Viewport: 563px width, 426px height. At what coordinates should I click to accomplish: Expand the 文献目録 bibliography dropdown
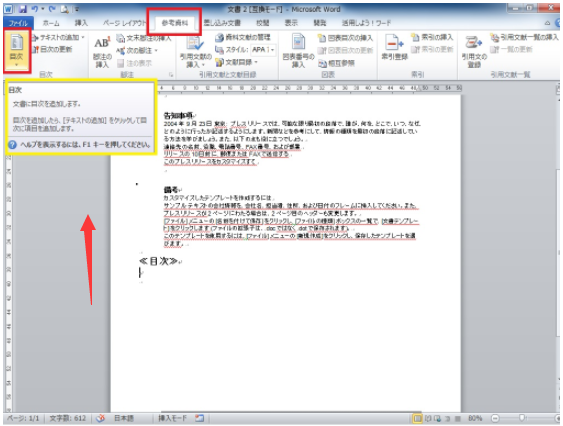tap(256, 62)
